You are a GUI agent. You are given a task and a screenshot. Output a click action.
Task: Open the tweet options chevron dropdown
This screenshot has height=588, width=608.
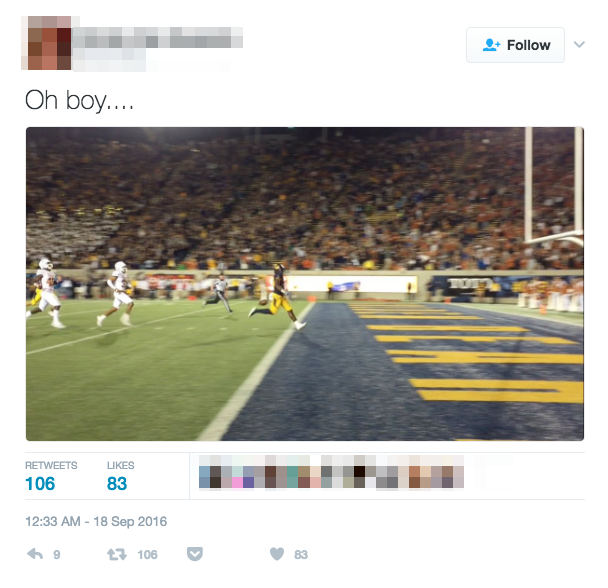pyautogui.click(x=579, y=44)
